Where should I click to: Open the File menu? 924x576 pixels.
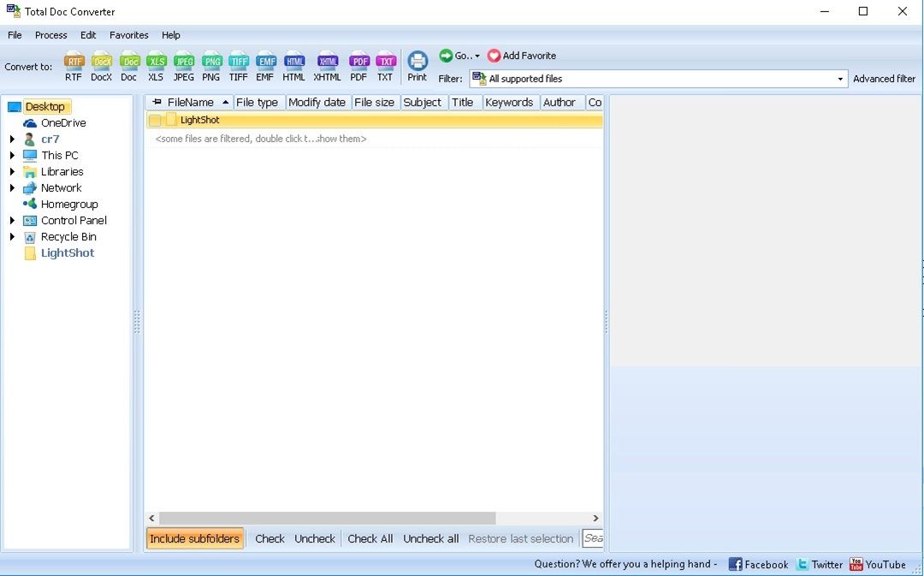(x=15, y=35)
